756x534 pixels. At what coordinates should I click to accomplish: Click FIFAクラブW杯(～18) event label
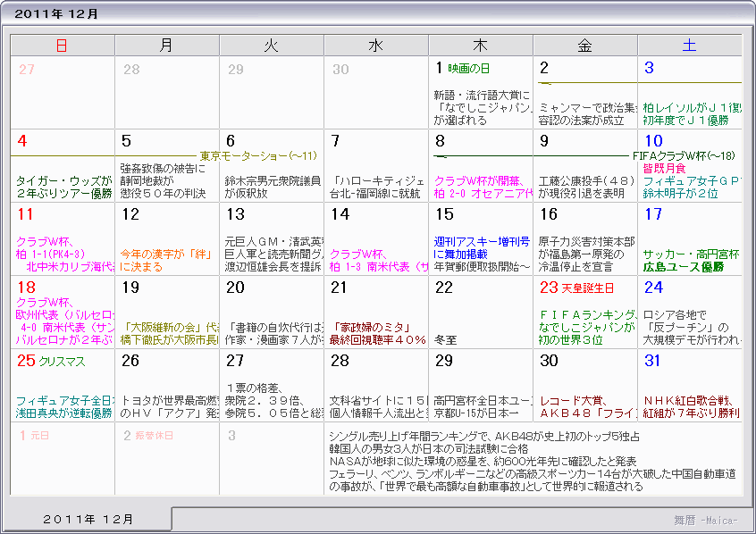tap(684, 155)
